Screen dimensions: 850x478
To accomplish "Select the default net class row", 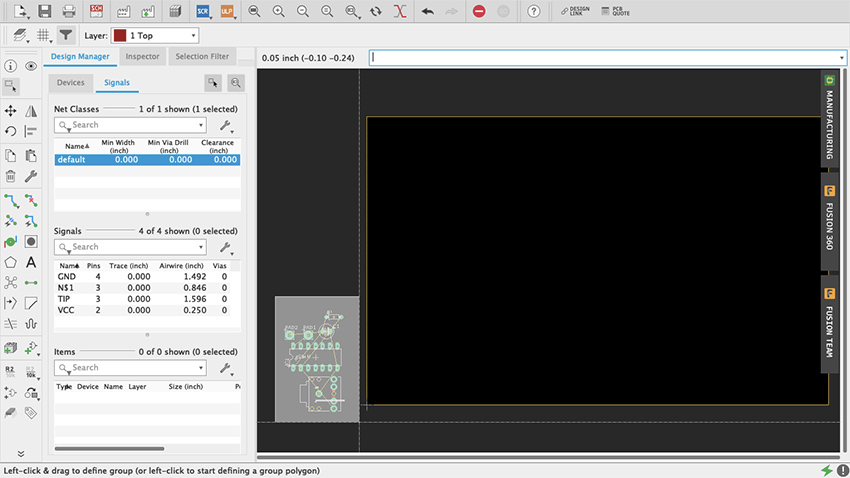I will coord(147,159).
